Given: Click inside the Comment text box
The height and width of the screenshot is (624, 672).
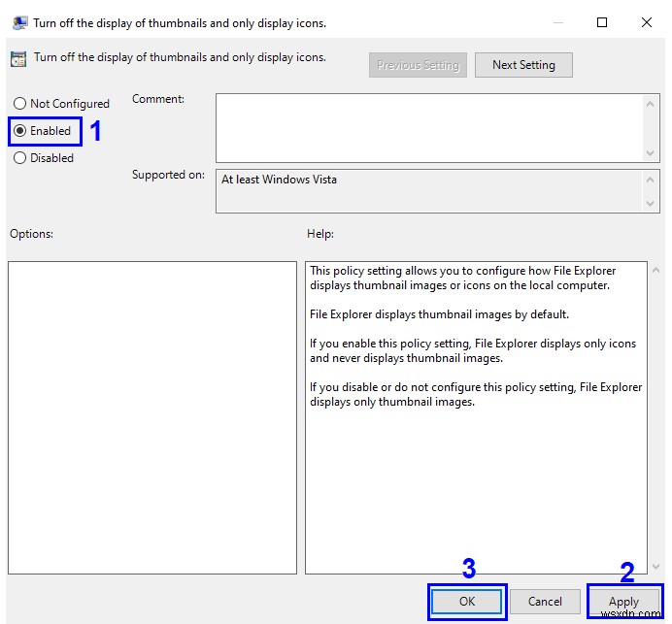Looking at the screenshot, I should point(428,128).
